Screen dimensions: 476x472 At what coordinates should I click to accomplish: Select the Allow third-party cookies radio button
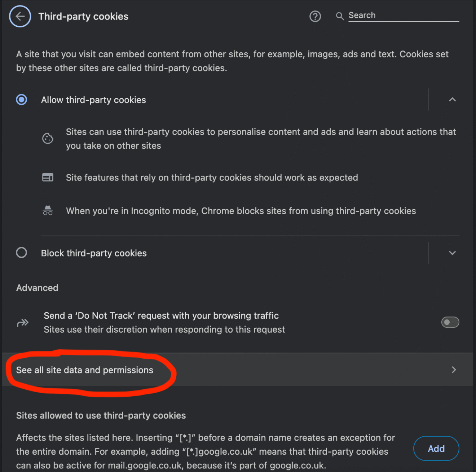coord(22,100)
